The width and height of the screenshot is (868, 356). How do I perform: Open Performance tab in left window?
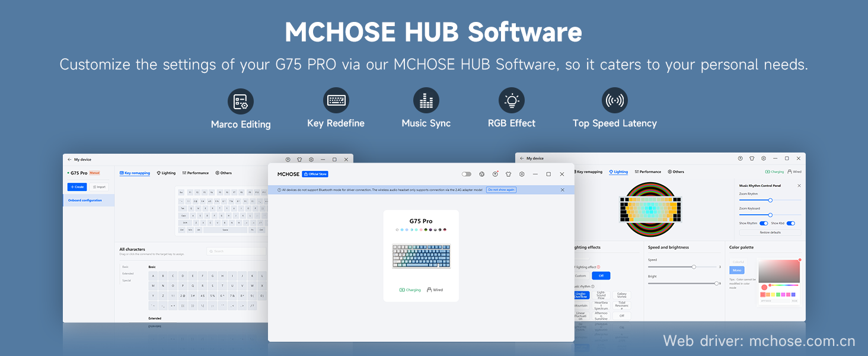196,173
